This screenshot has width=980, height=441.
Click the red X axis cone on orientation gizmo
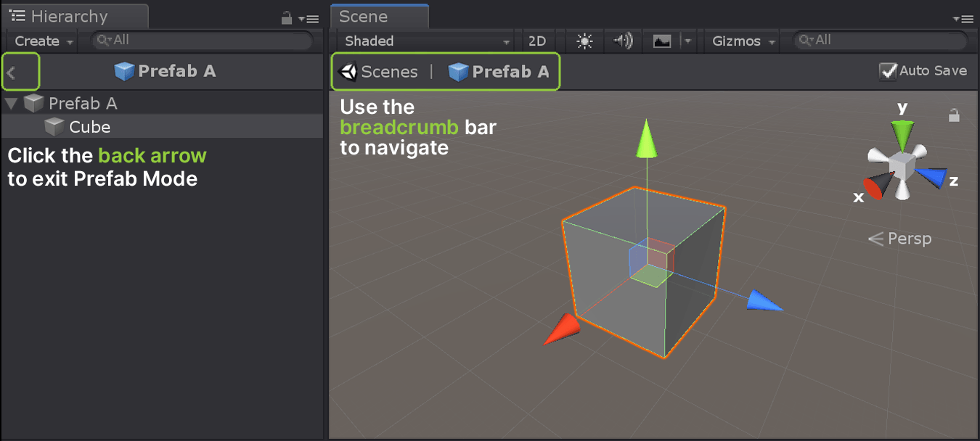[874, 187]
